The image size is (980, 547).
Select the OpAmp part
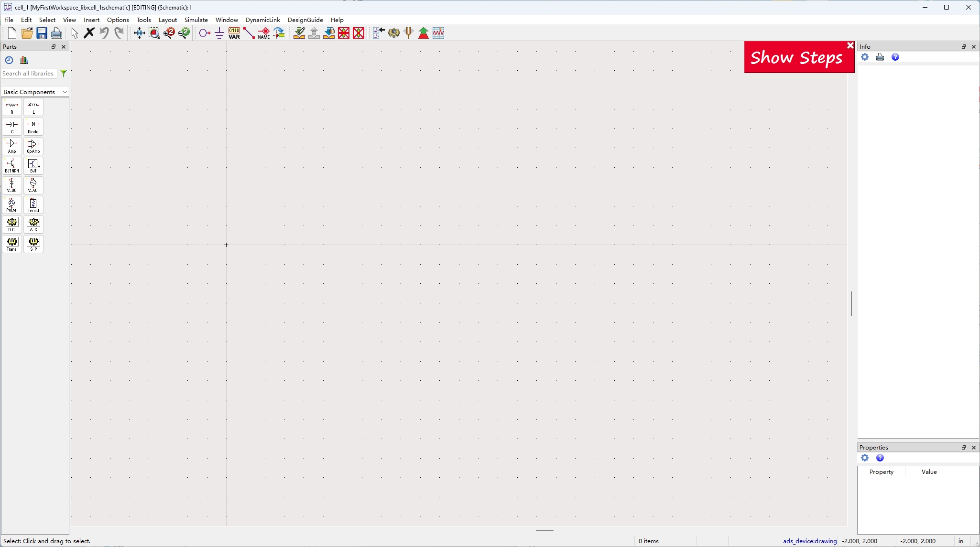click(x=33, y=146)
